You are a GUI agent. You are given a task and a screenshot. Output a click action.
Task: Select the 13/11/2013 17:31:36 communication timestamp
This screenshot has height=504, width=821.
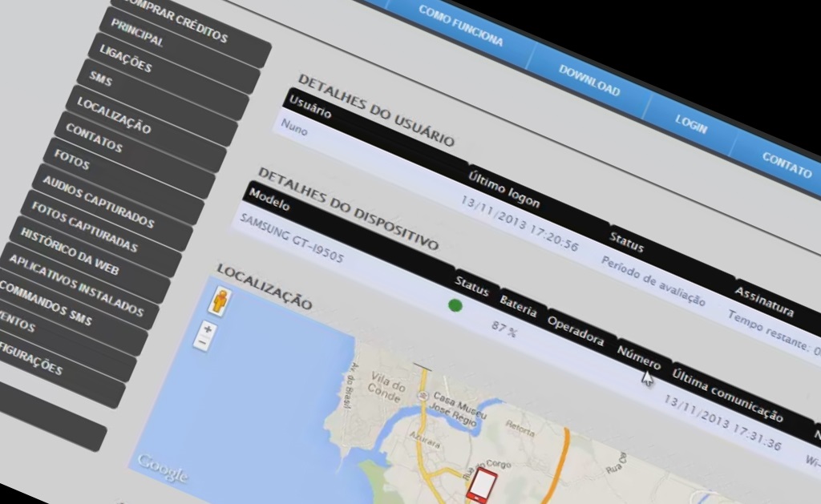click(722, 421)
